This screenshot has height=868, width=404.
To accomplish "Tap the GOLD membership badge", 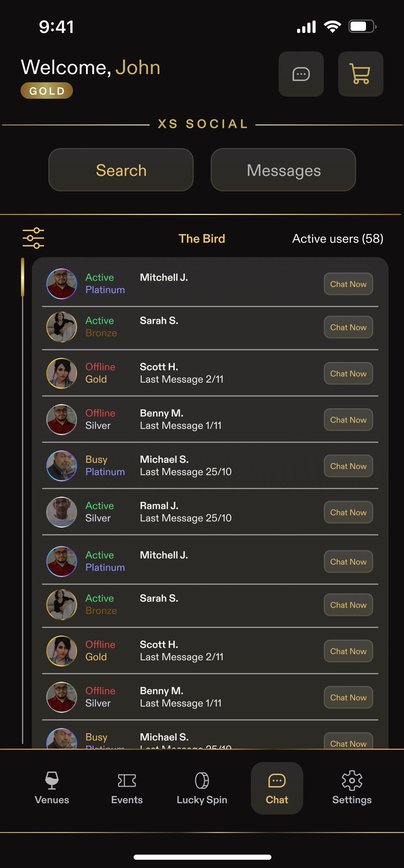I will (47, 91).
